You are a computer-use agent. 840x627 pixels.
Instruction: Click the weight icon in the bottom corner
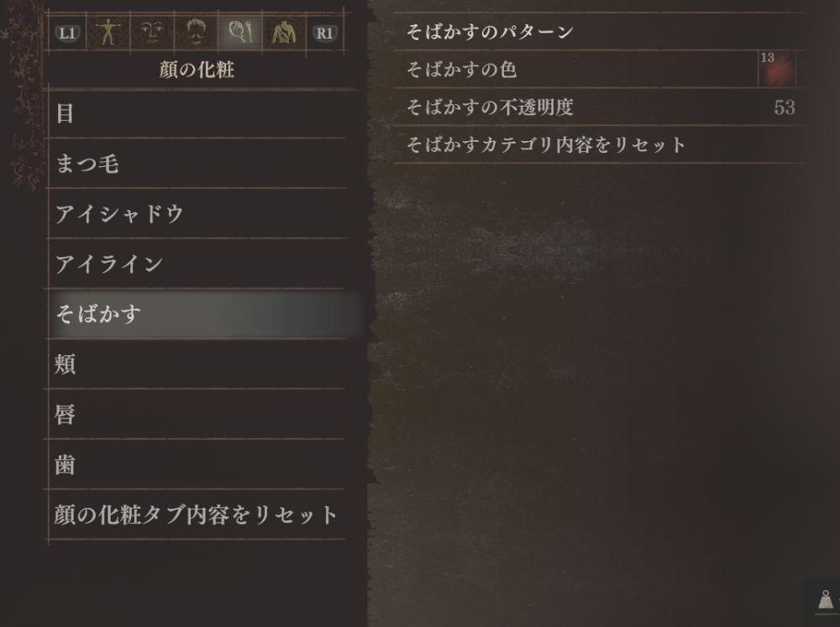click(x=826, y=599)
